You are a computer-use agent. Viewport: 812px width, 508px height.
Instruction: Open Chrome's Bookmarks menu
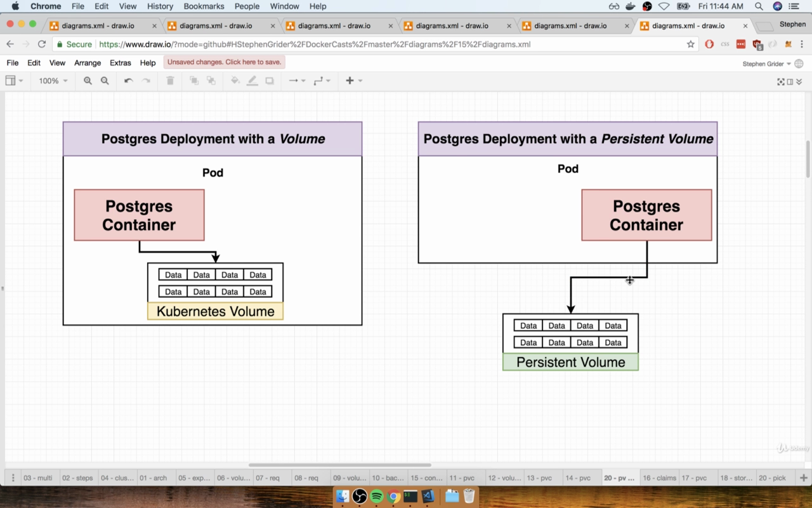pyautogui.click(x=204, y=6)
